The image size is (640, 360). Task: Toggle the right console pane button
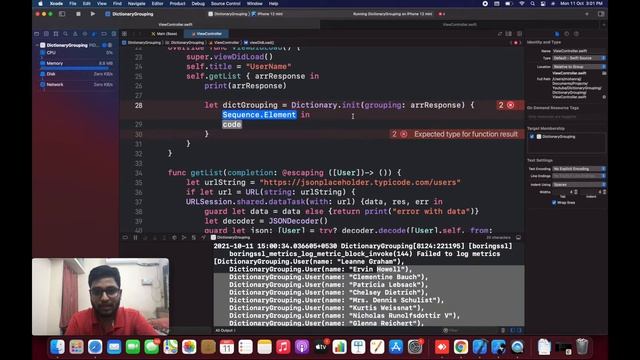pyautogui.click(x=519, y=330)
